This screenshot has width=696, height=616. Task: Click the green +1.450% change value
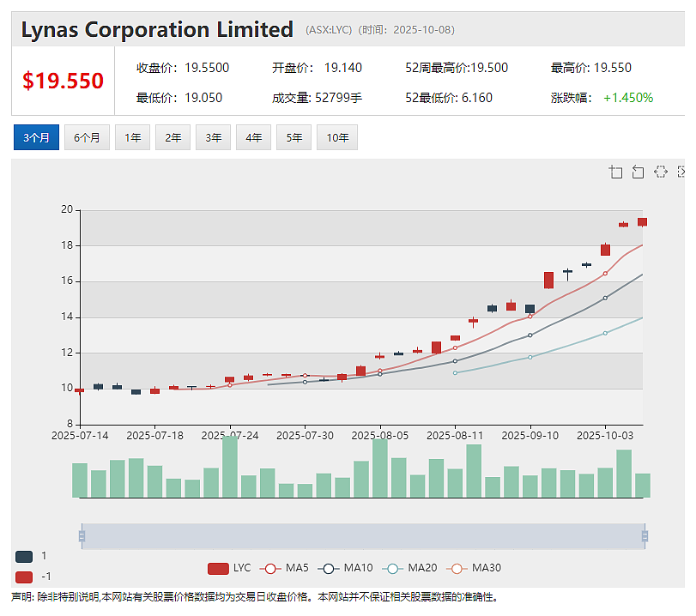pos(628,98)
